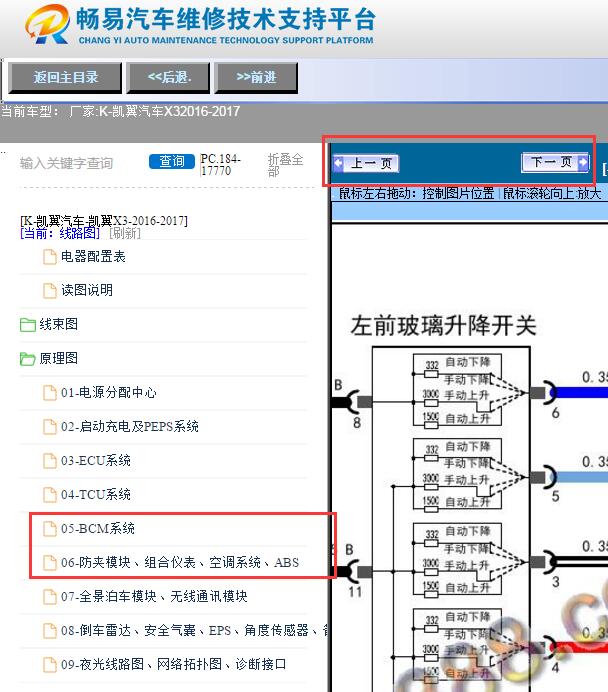Viewport: 608px width, 692px height.
Task: Click the file icon beside 07-全景泊车模块
Action: pos(50,596)
